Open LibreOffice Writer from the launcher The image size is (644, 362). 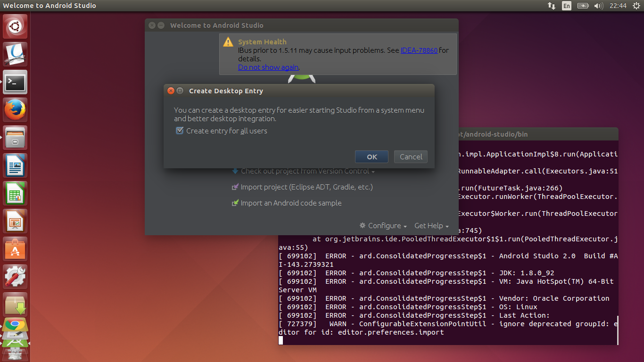(15, 165)
